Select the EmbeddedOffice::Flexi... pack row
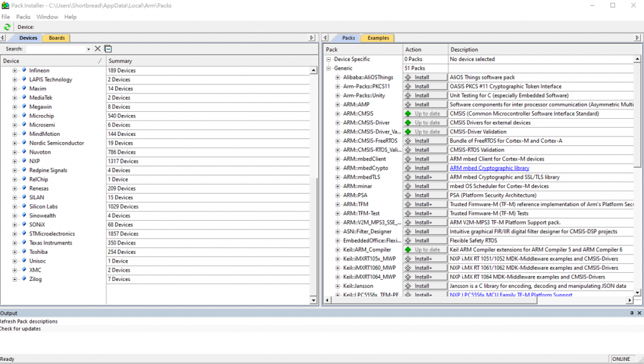Screen dimensions: 644x364 pos(372,241)
